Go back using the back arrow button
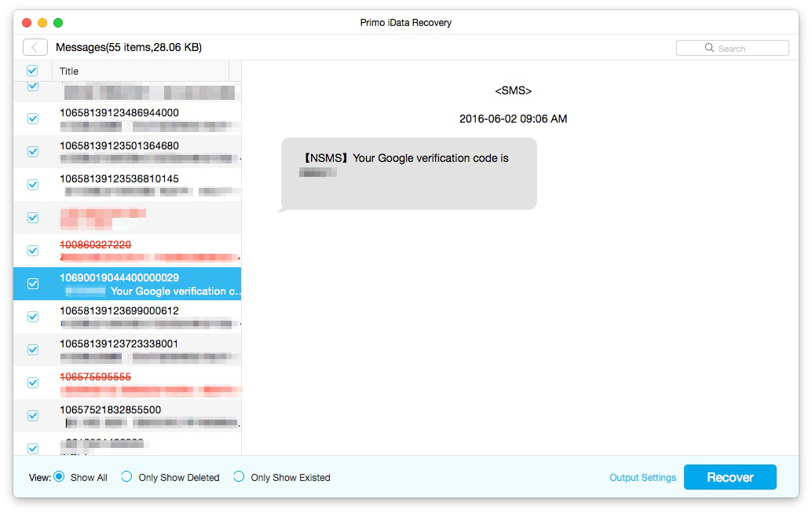The width and height of the screenshot is (812, 514). 35,48
